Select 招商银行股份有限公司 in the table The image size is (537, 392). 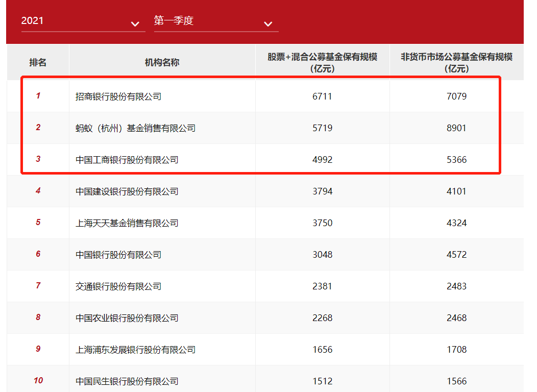[118, 96]
